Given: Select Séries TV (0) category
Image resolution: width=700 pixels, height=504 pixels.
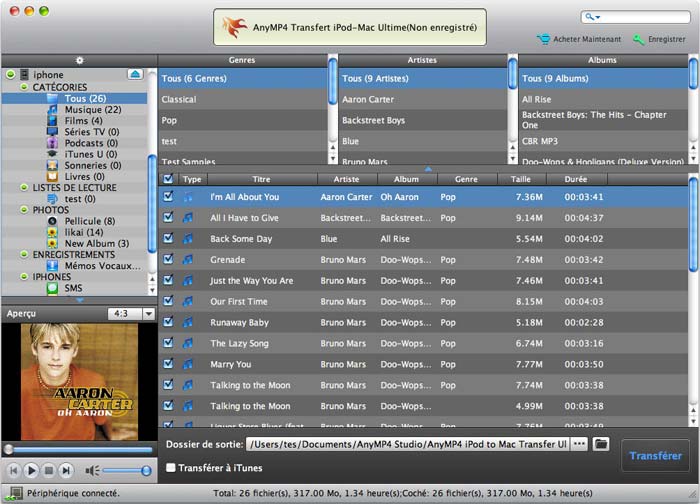Looking at the screenshot, I should click(92, 132).
